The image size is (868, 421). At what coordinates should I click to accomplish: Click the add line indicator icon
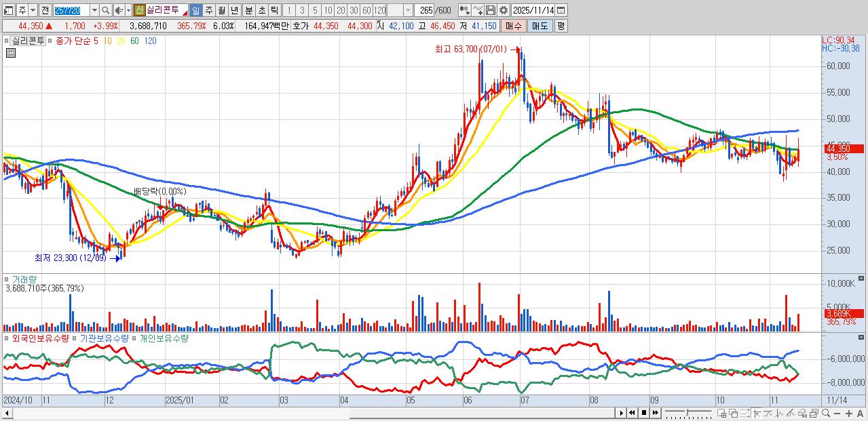pyautogui.click(x=478, y=10)
